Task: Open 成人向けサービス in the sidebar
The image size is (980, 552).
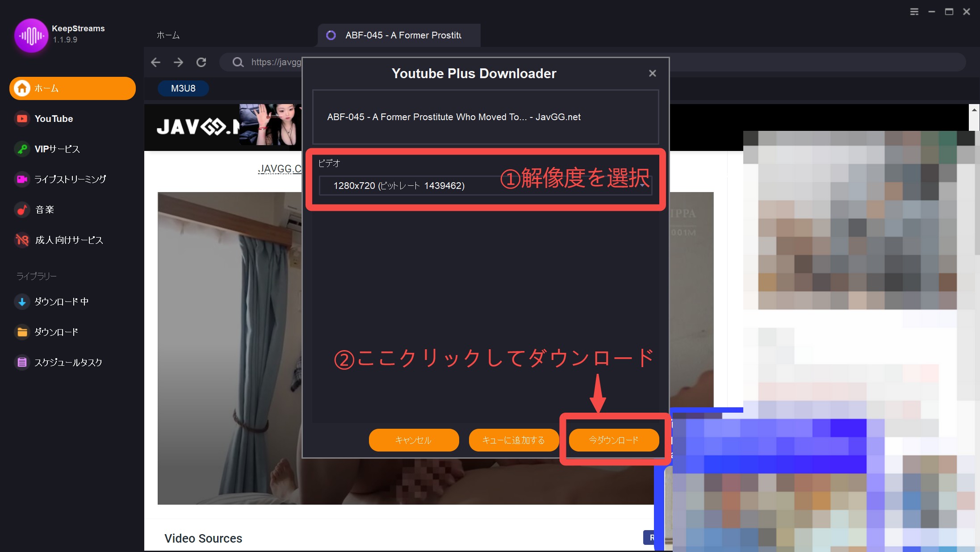Action: pos(69,240)
